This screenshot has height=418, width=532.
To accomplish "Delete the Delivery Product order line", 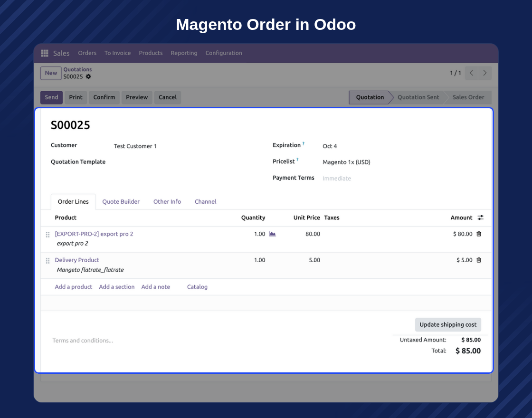I will pos(479,260).
